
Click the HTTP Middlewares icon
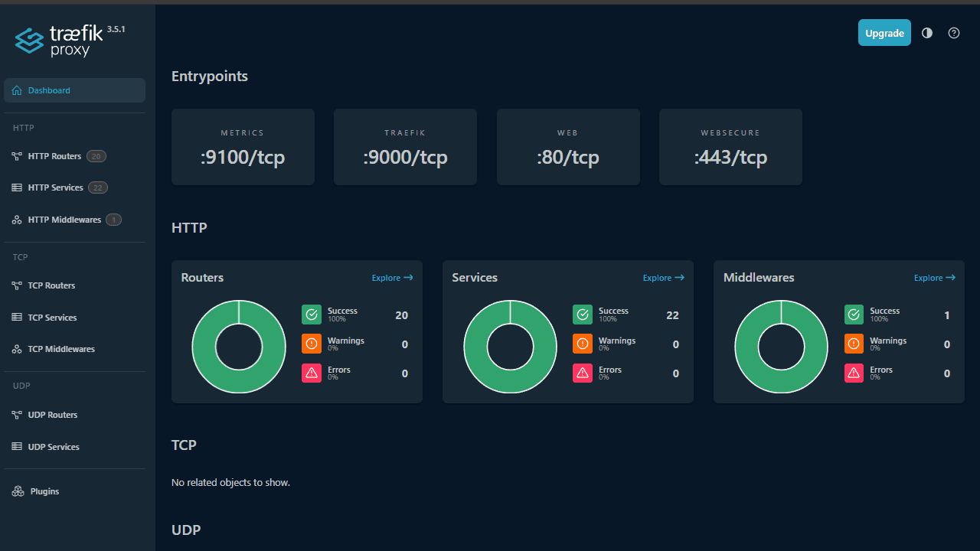pos(16,219)
